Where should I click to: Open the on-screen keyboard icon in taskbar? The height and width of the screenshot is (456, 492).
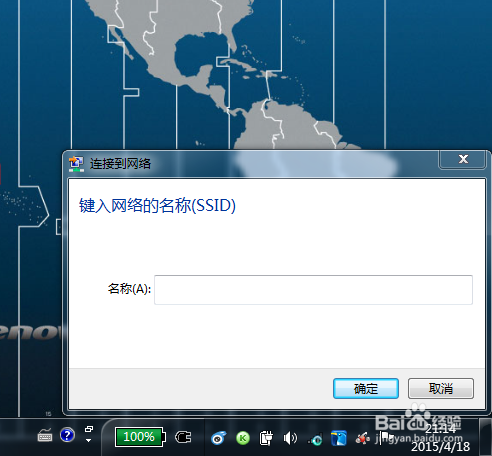pos(45,436)
